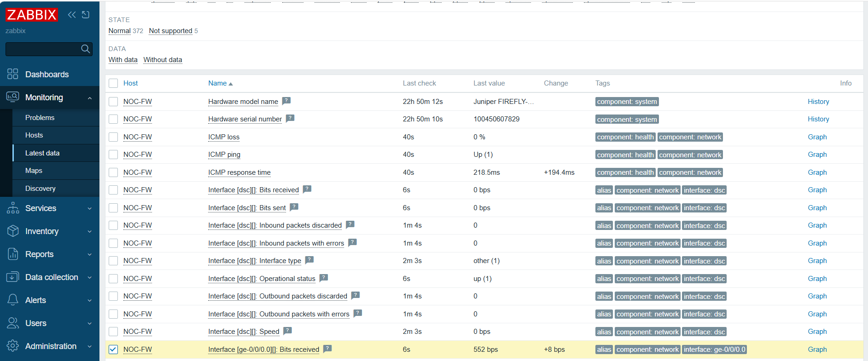The height and width of the screenshot is (361, 868).
Task: Open help tooltip for Hardware model name
Action: coord(286,101)
